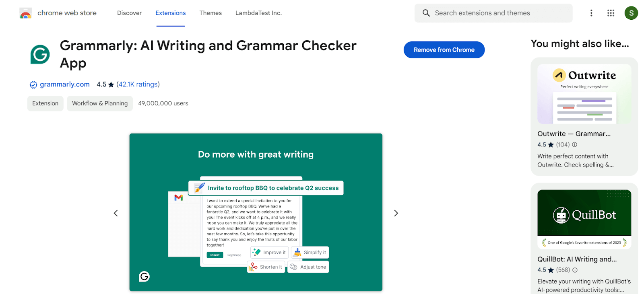Viewport: 644px width, 294px height.
Task: Click info icon next to QuillBot rating
Action: click(x=575, y=270)
